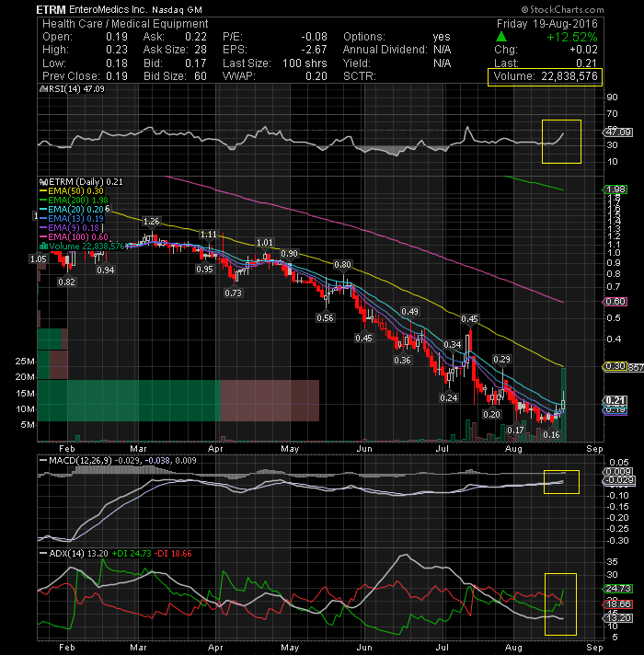Select the 0.16 August low label
The width and height of the screenshot is (644, 655).
(x=551, y=435)
